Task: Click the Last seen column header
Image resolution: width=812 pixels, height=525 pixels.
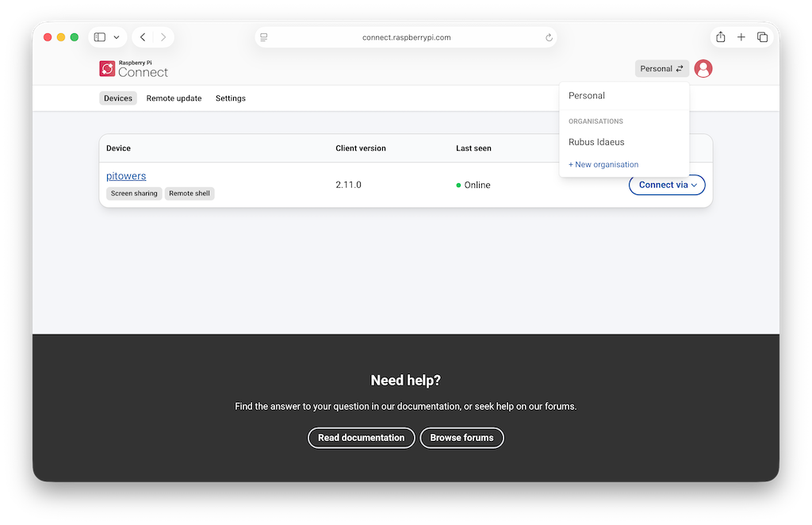Action: 474,148
